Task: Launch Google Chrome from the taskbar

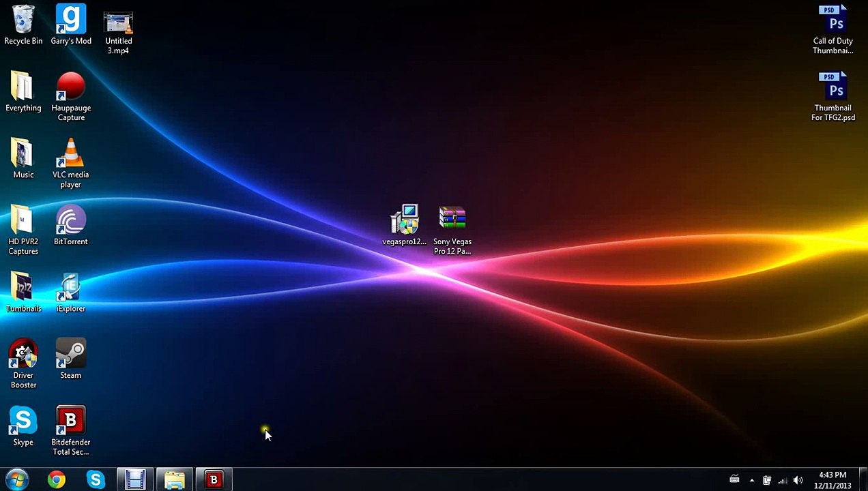Action: (x=57, y=480)
